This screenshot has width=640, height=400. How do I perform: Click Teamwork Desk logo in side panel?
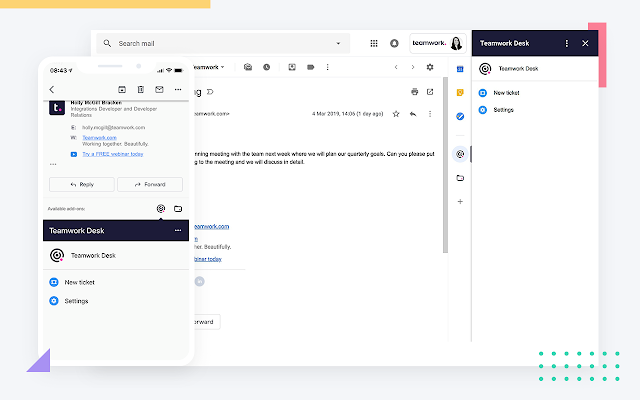485,69
